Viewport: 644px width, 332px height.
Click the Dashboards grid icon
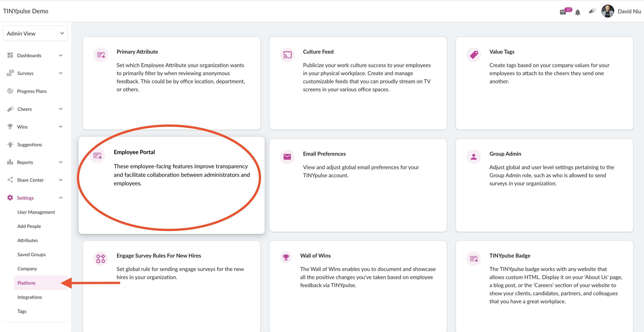click(10, 55)
